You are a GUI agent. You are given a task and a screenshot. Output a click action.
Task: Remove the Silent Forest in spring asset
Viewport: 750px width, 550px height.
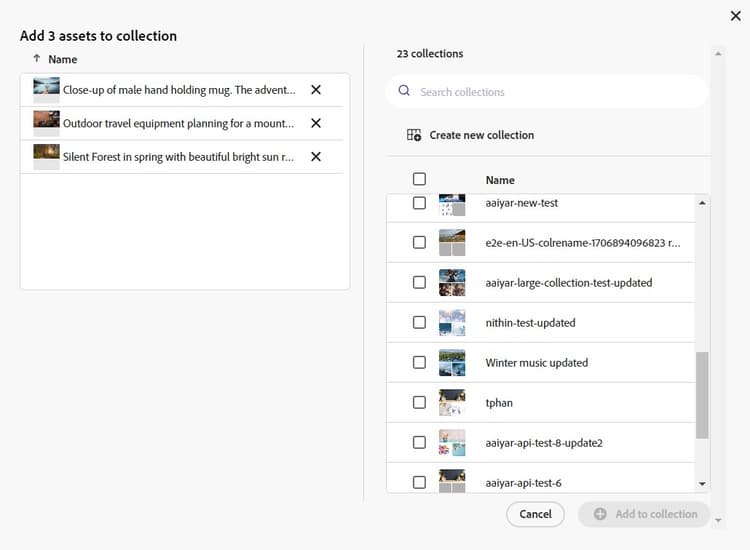click(316, 157)
